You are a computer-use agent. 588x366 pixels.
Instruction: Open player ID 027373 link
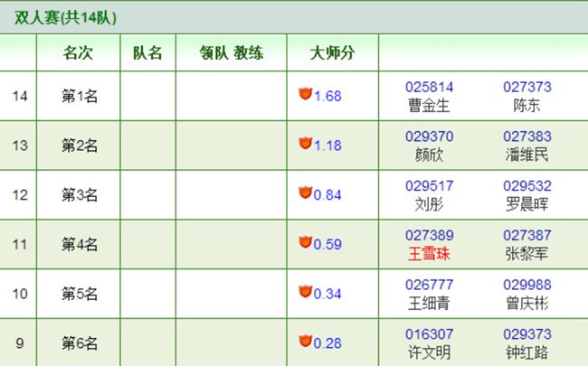(x=527, y=87)
